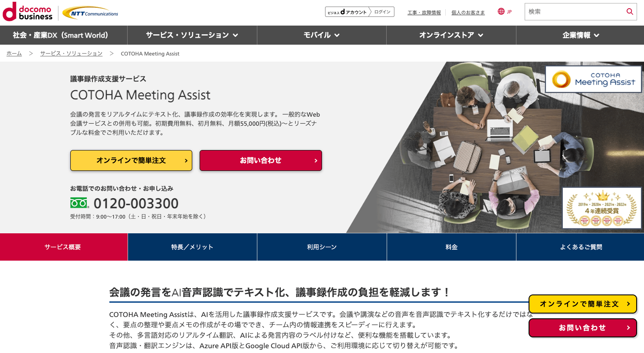
Task: Click the ビジネスdアカウント login badge
Action: 359,12
